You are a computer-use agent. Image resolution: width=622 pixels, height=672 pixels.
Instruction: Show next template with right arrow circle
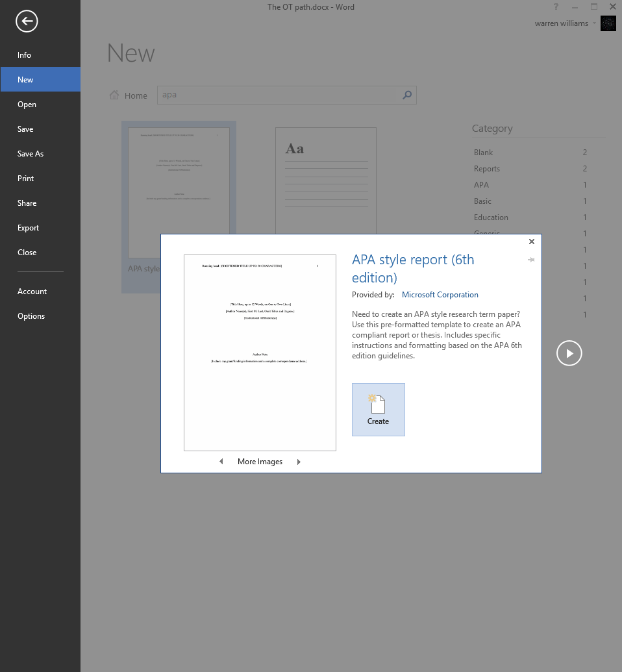coord(569,353)
